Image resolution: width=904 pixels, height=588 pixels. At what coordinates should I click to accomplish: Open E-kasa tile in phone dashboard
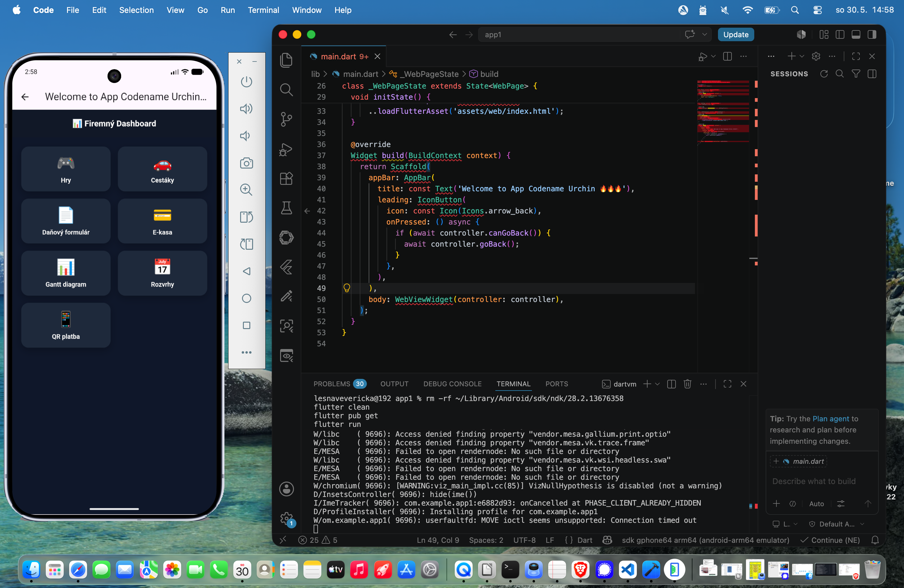pos(162,221)
